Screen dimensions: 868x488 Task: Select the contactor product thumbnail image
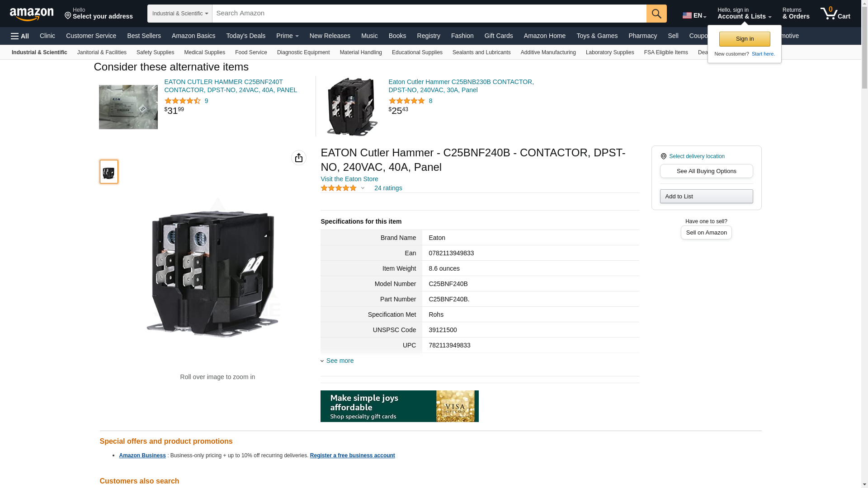pos(109,172)
